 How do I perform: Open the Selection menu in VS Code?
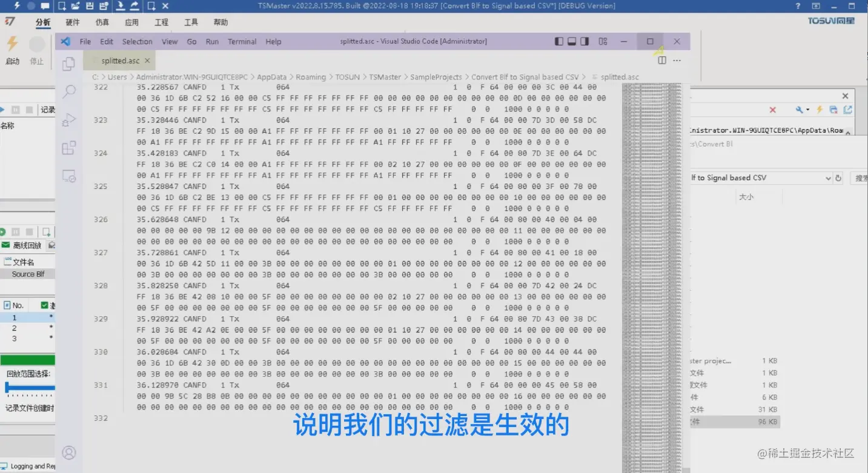point(137,41)
